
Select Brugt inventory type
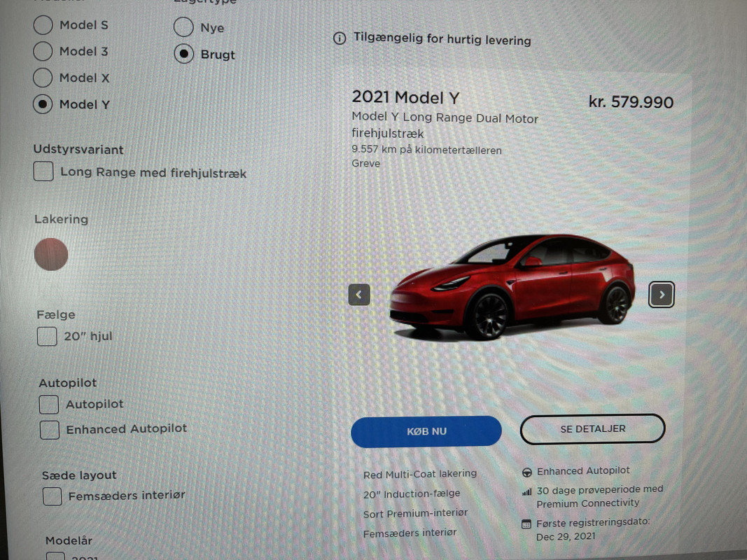click(x=183, y=54)
